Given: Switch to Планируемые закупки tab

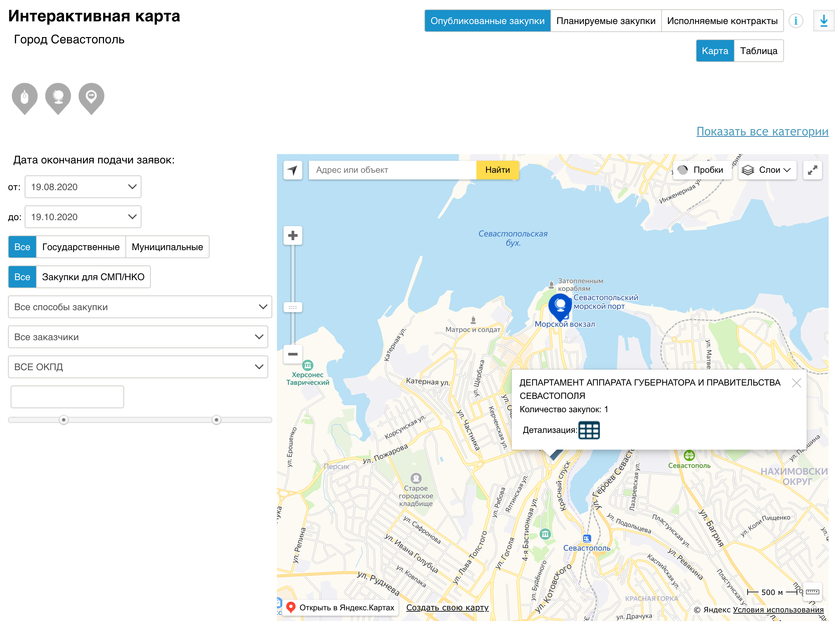Looking at the screenshot, I should [605, 21].
